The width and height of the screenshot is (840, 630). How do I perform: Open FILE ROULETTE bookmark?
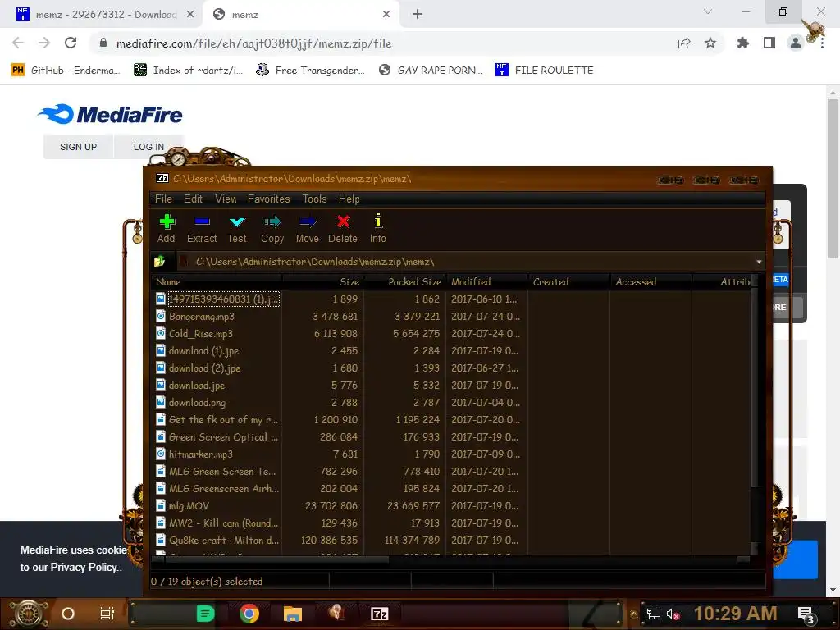click(545, 71)
